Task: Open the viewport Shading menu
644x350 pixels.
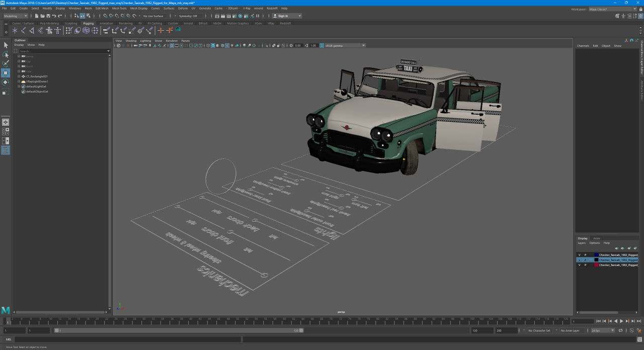Action: [x=131, y=41]
